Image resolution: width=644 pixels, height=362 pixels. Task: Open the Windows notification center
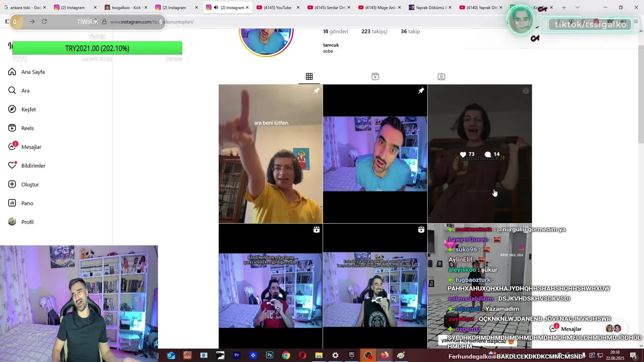(x=633, y=355)
